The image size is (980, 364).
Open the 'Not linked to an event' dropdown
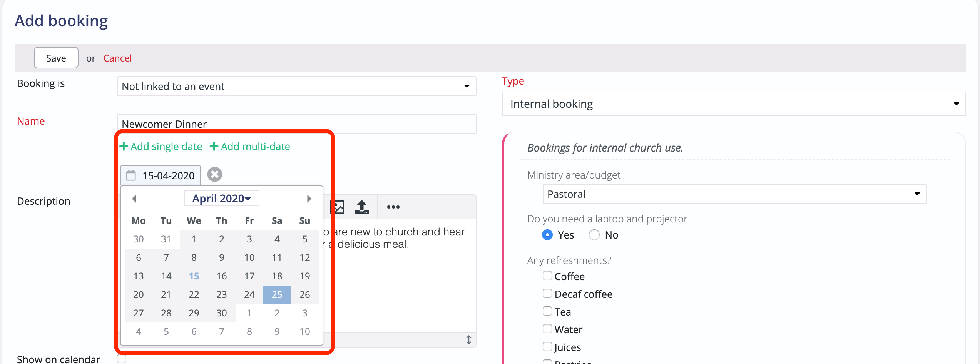296,86
